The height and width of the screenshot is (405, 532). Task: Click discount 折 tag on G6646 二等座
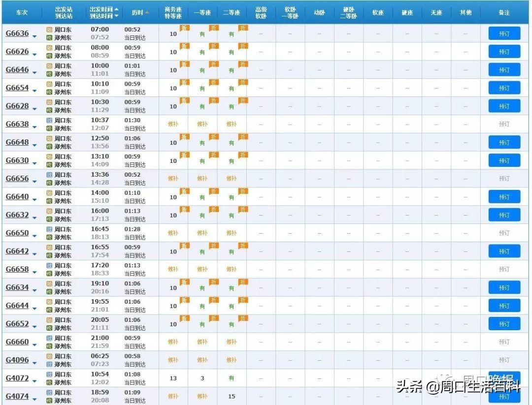click(x=243, y=65)
